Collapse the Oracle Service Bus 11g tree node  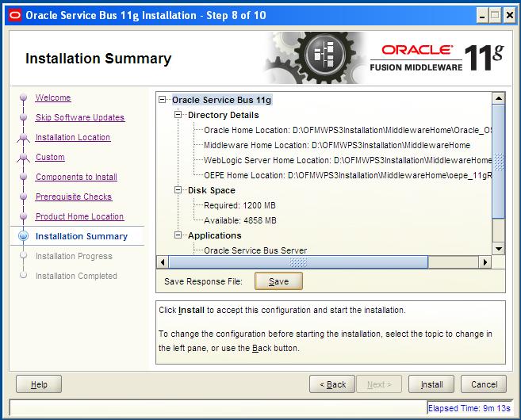coord(162,100)
